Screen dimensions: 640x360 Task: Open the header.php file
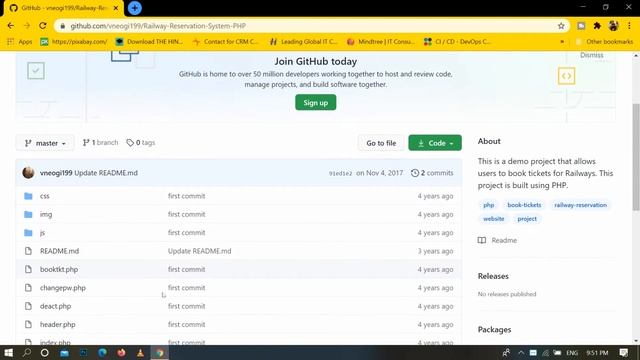pyautogui.click(x=58, y=324)
